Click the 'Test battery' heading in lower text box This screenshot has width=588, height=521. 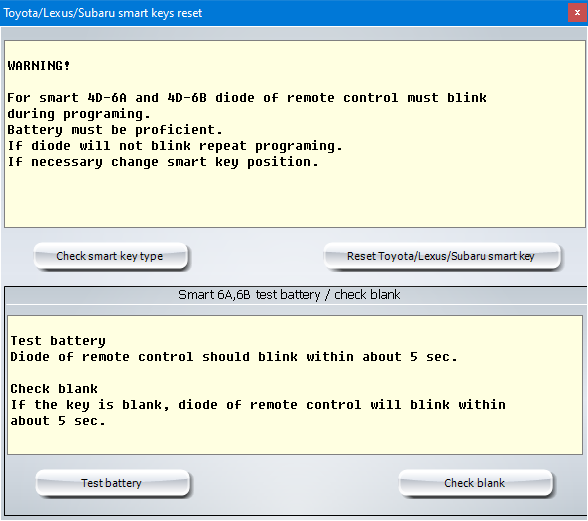(x=58, y=341)
